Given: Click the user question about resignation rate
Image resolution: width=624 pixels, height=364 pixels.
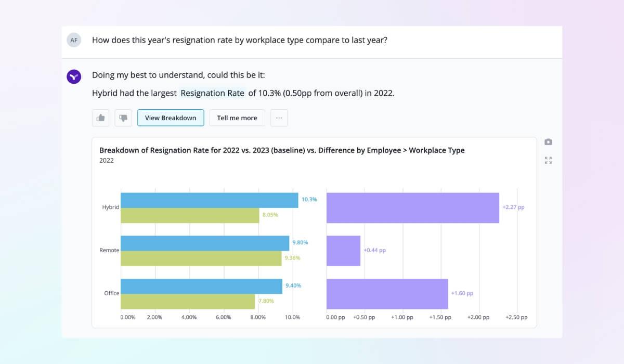Looking at the screenshot, I should pos(240,40).
